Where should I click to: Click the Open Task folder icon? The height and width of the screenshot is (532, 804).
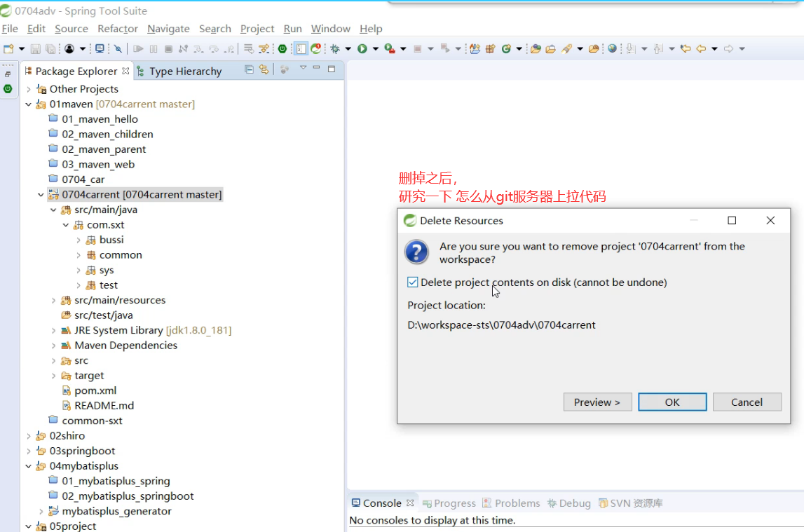(x=551, y=48)
